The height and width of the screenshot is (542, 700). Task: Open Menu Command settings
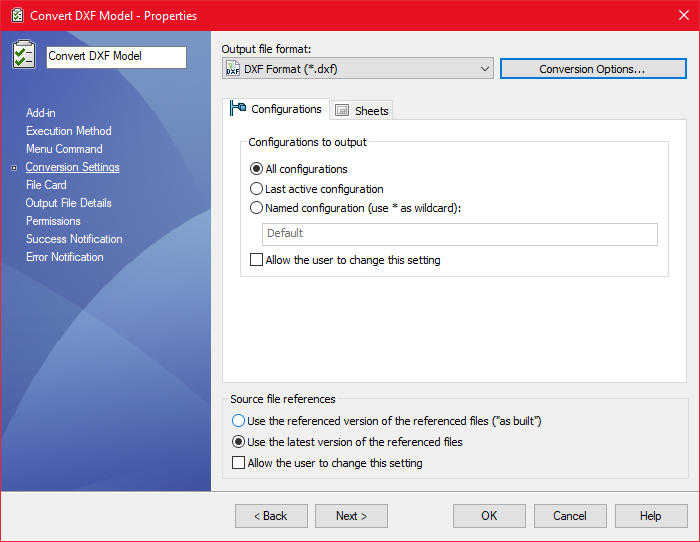(64, 149)
